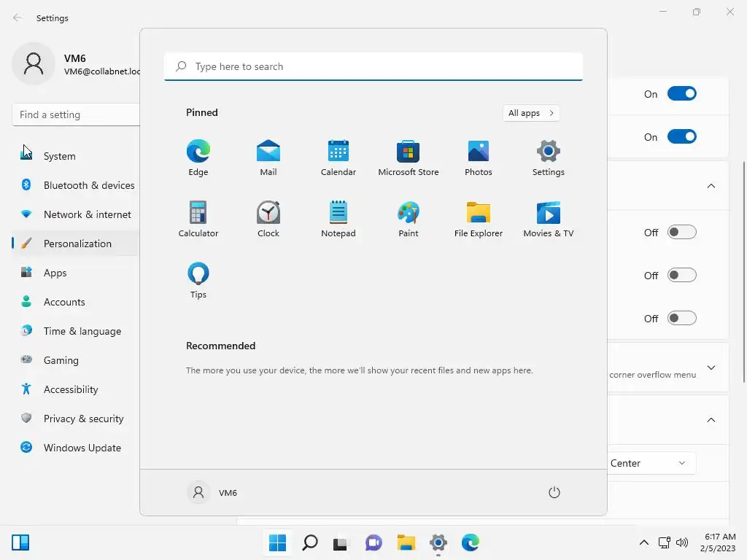Open the Center alignment dropdown

pyautogui.click(x=651, y=463)
